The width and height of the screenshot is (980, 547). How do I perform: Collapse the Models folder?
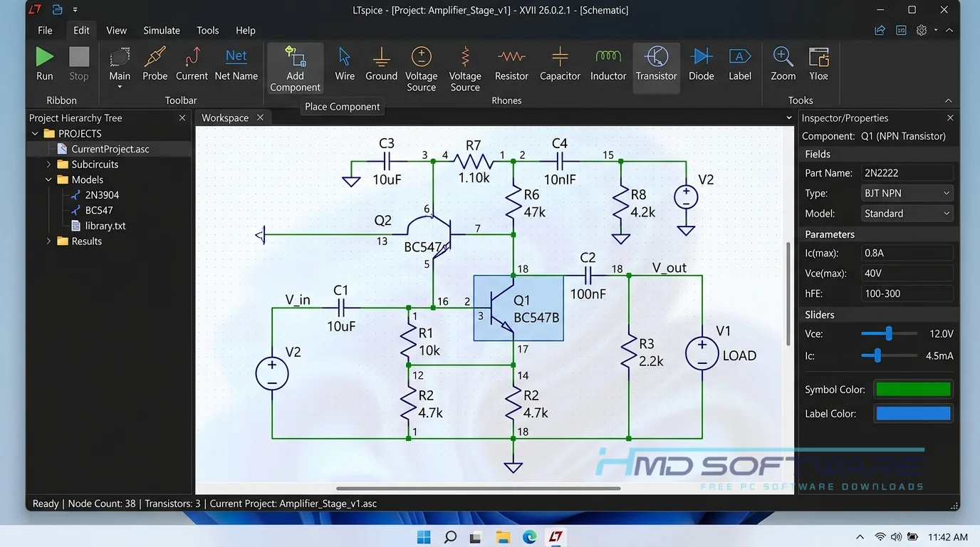pos(48,179)
